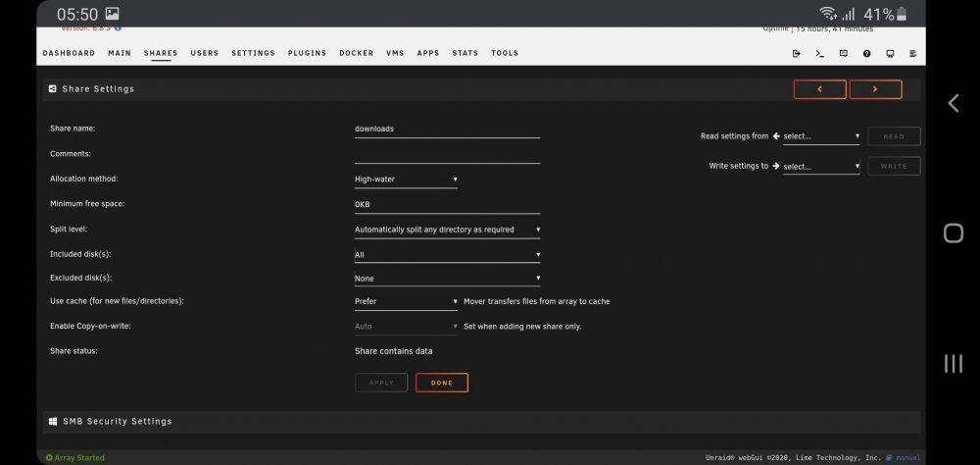This screenshot has width=980, height=465.
Task: Open the Settings tab
Action: pos(253,53)
